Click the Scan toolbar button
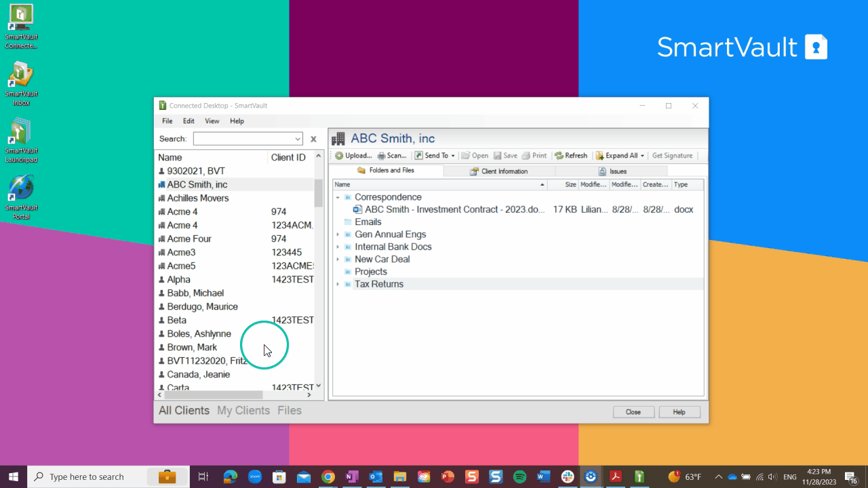Screen dimensions: 868x488 [392, 156]
